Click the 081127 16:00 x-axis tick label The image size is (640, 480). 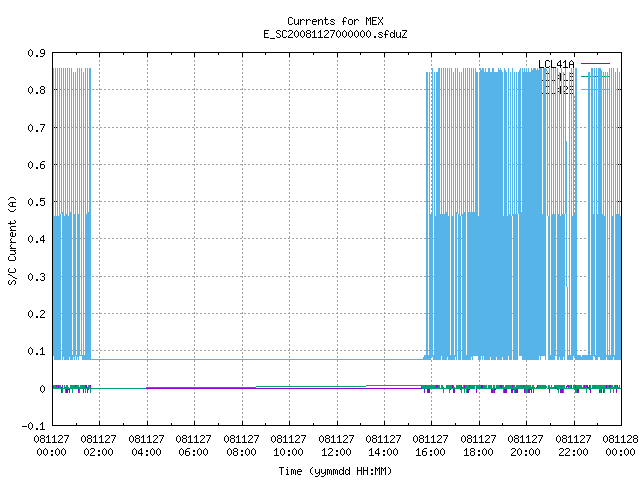pos(431,446)
